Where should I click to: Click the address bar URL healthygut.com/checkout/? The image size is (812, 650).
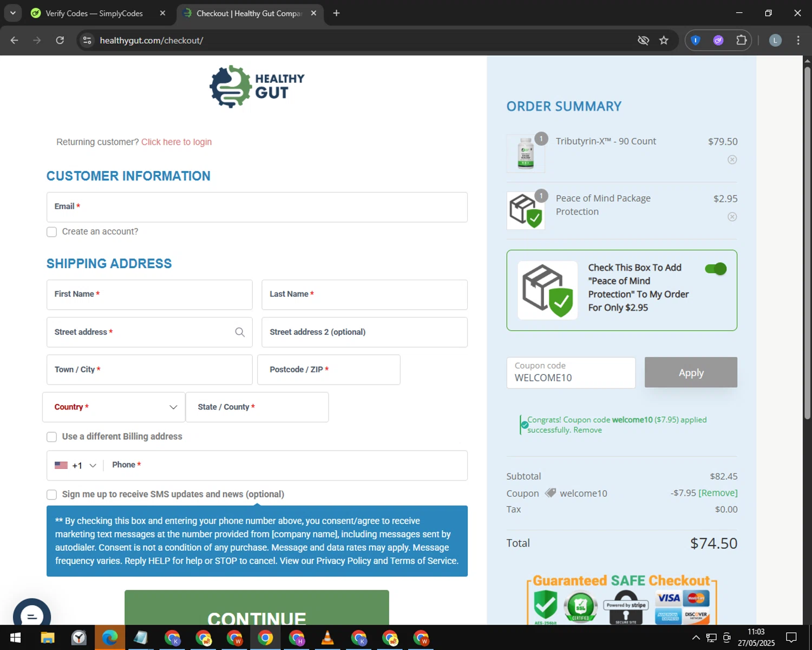[x=152, y=41]
